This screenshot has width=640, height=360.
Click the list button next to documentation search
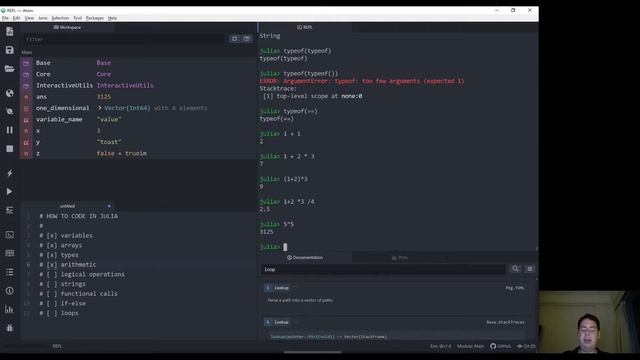(530, 269)
